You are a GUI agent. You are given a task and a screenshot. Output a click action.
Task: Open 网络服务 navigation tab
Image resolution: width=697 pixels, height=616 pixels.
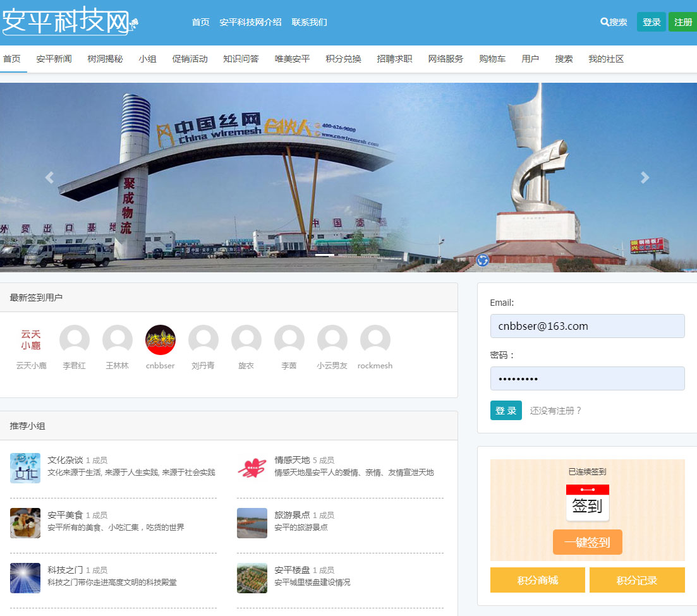click(445, 59)
